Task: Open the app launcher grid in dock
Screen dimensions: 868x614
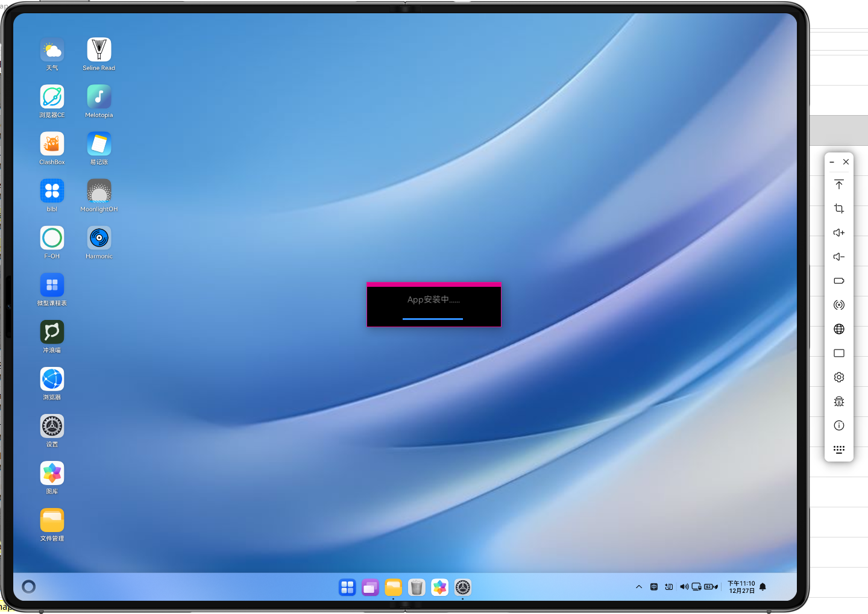Action: (x=347, y=587)
